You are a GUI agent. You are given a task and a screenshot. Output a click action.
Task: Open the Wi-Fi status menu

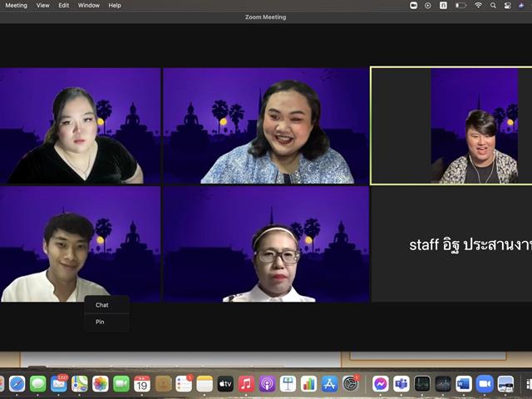pyautogui.click(x=478, y=5)
